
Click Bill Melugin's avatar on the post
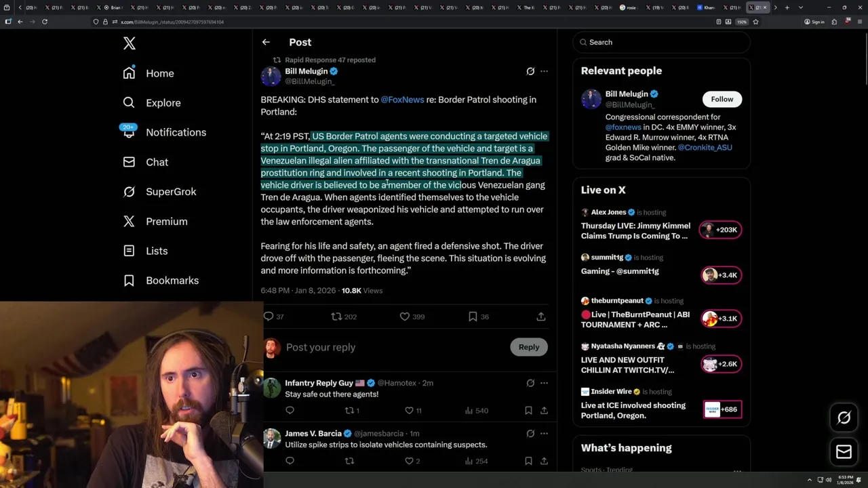(x=271, y=76)
